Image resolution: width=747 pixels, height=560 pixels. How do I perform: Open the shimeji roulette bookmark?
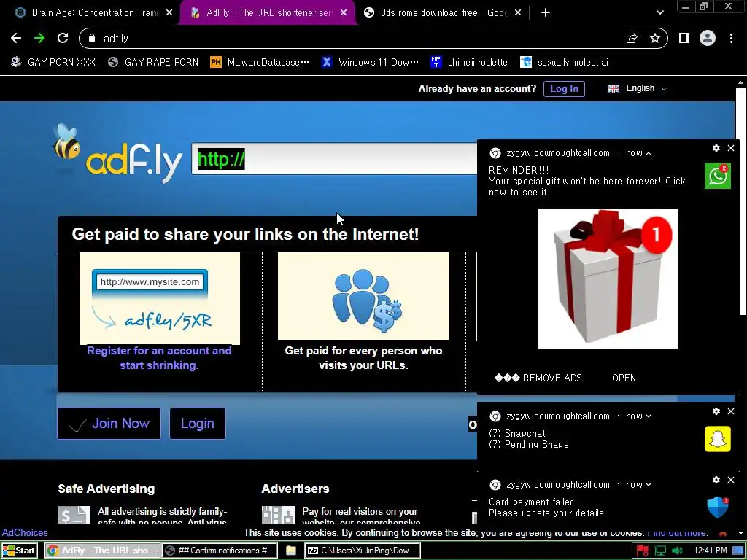[469, 62]
